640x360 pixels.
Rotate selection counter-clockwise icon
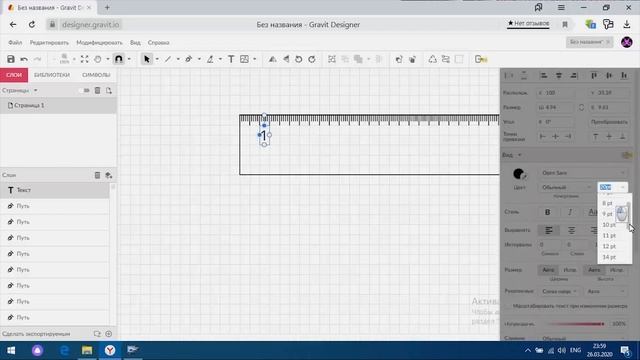pos(298,59)
